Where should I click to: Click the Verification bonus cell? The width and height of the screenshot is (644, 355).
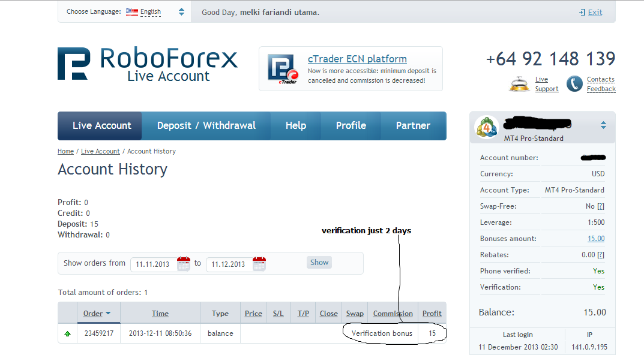pos(382,333)
